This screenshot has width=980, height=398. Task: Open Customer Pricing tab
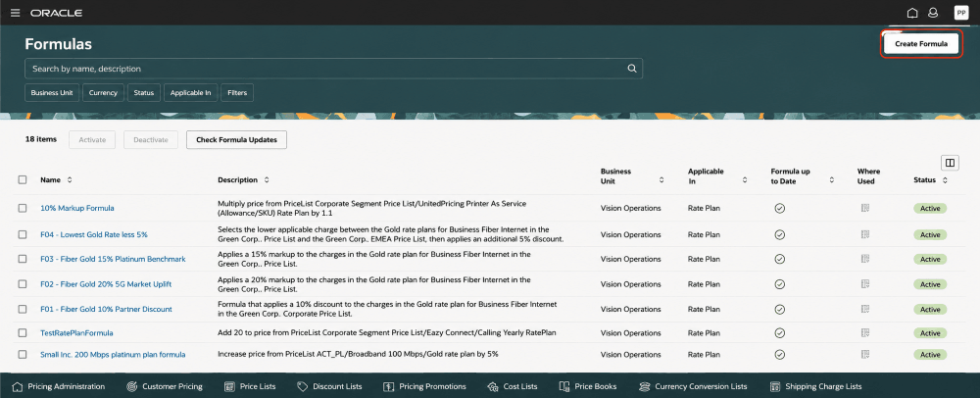tap(165, 386)
